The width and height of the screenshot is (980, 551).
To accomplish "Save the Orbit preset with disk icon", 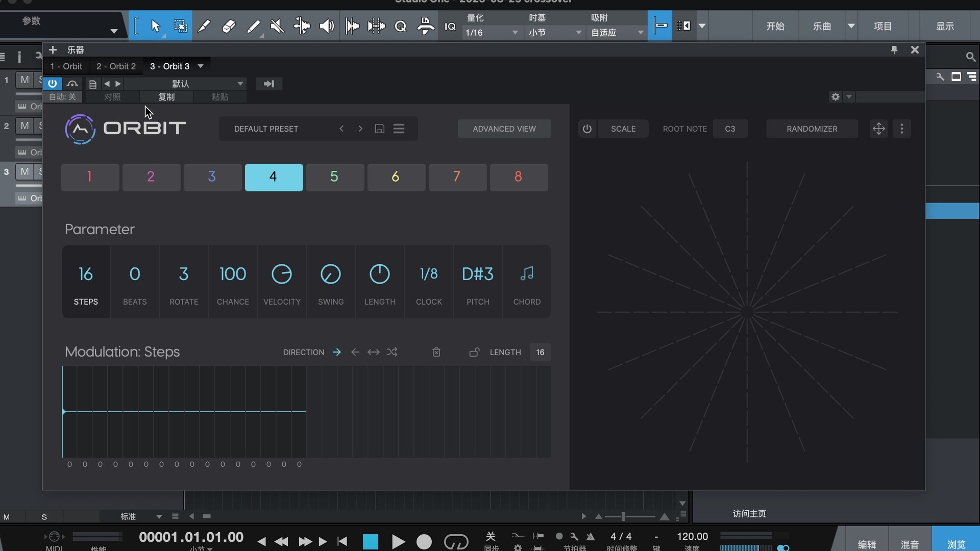I will pos(379,129).
